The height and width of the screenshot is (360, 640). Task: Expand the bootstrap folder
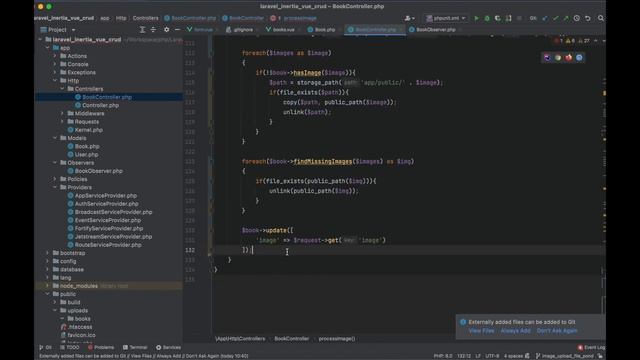tap(48, 253)
